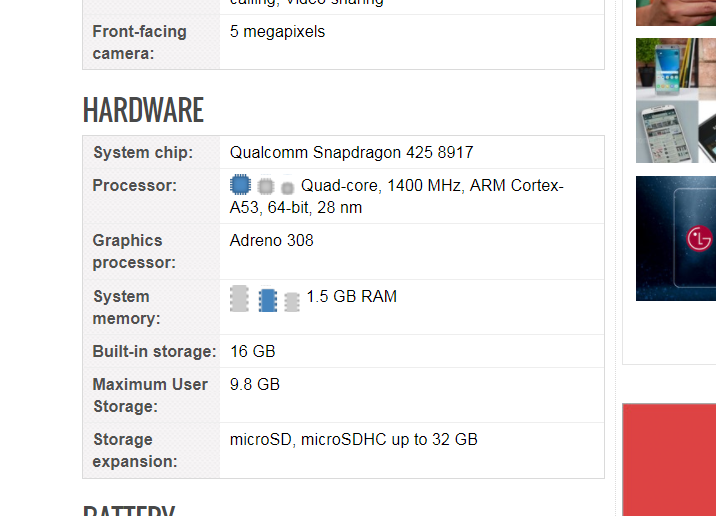This screenshot has width=716, height=516.
Task: Click the smallest gray processor chip icon
Action: 287,188
